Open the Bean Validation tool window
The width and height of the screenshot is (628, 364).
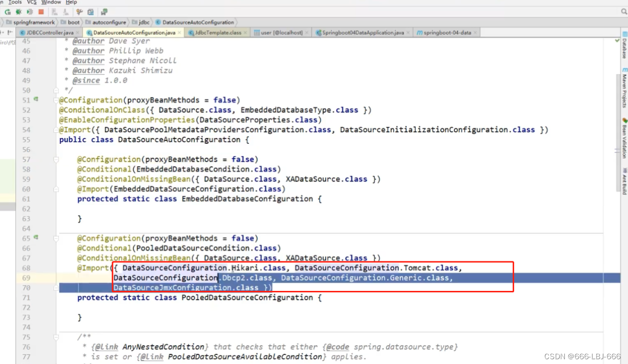pos(624,138)
